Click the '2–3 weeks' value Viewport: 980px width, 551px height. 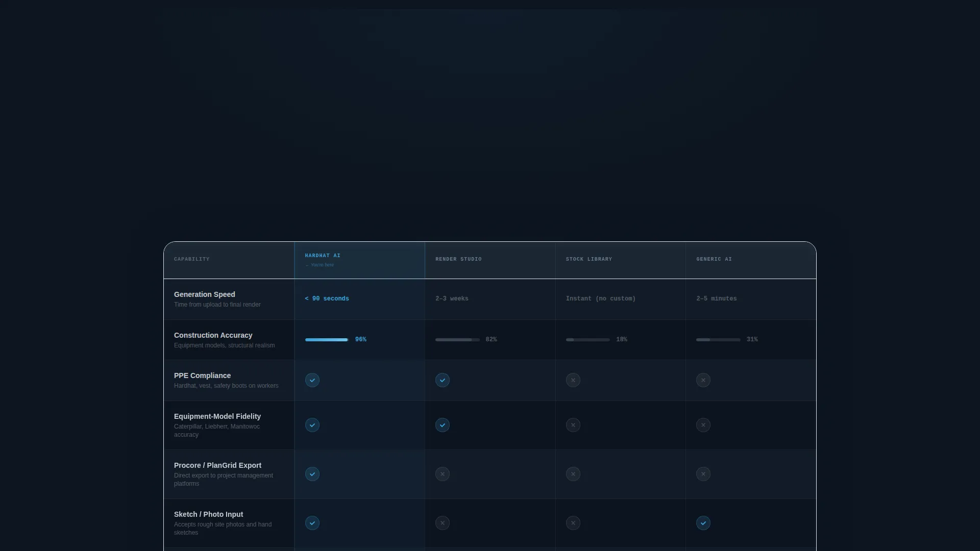click(x=452, y=299)
